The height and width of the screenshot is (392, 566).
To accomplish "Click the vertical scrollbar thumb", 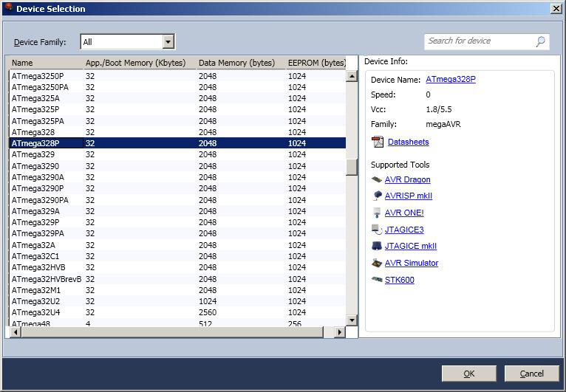I will pyautogui.click(x=352, y=167).
